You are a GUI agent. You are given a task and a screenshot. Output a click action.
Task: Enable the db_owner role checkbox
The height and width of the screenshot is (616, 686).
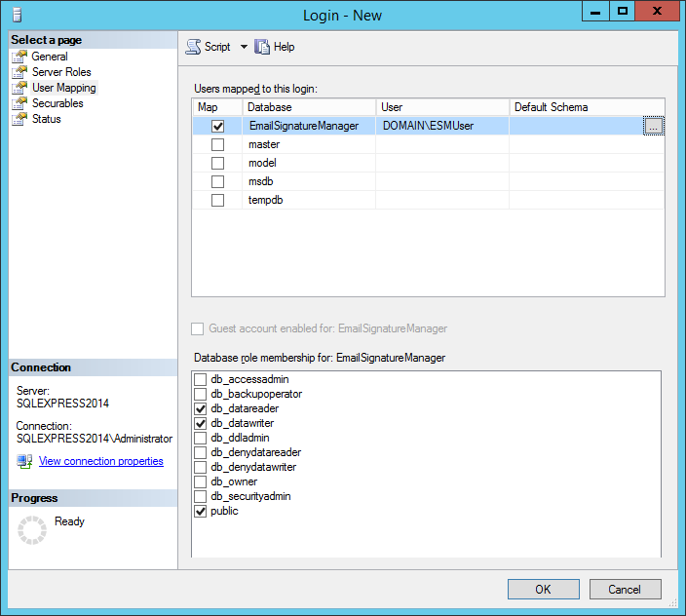(x=201, y=481)
